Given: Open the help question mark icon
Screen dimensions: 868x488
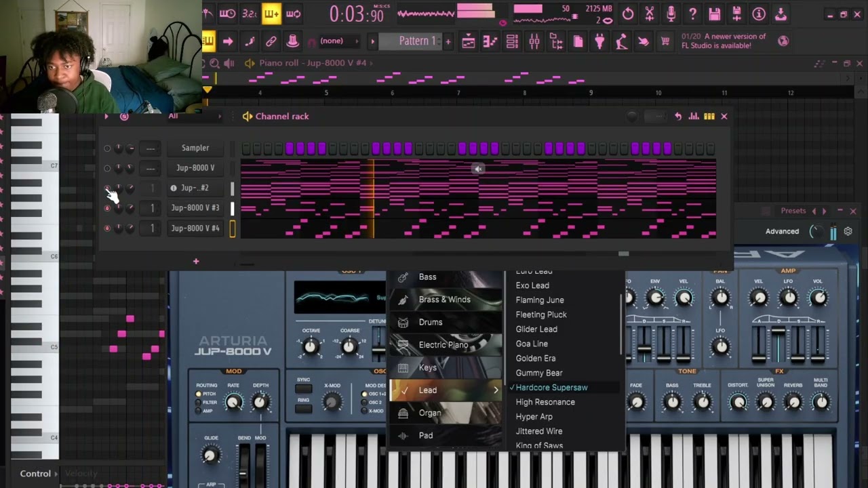Looking at the screenshot, I should pos(692,14).
